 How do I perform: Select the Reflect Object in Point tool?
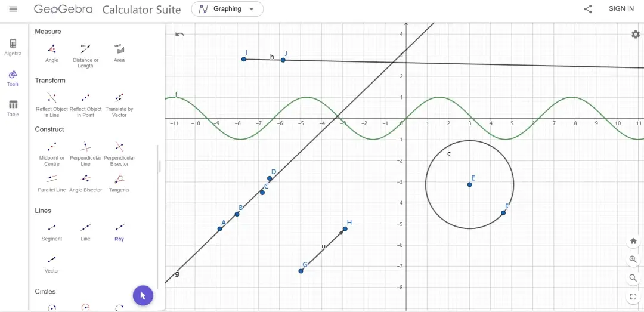[85, 105]
